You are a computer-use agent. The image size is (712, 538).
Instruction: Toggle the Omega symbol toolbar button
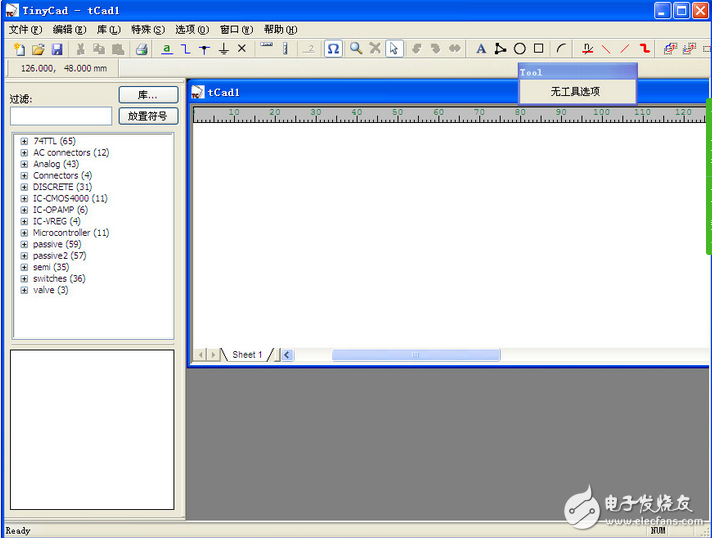coord(333,48)
